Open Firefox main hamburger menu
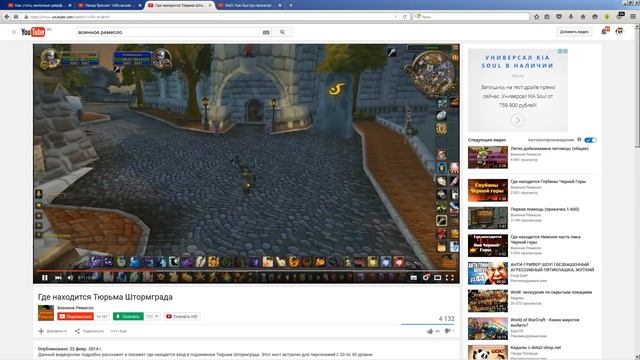 click(633, 17)
